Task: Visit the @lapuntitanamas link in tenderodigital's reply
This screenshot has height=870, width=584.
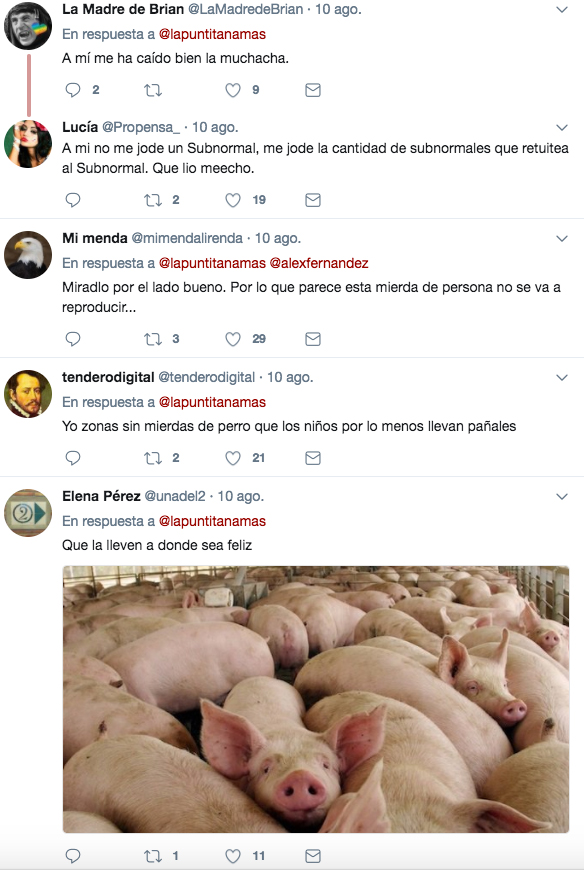Action: click(x=212, y=402)
